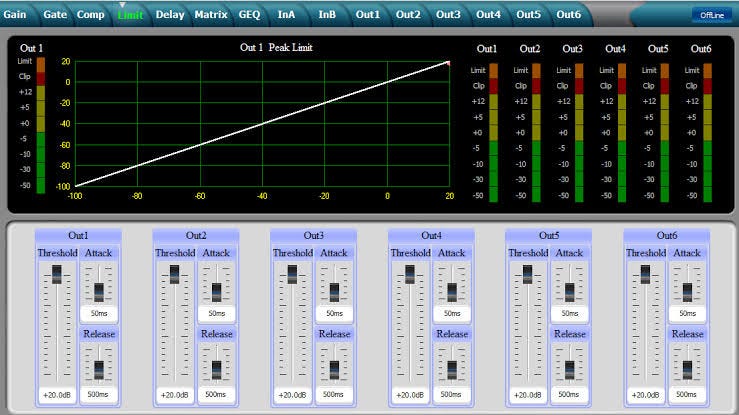Click the Out3 Attack slider handle
This screenshot has width=739, height=415.
click(x=334, y=293)
